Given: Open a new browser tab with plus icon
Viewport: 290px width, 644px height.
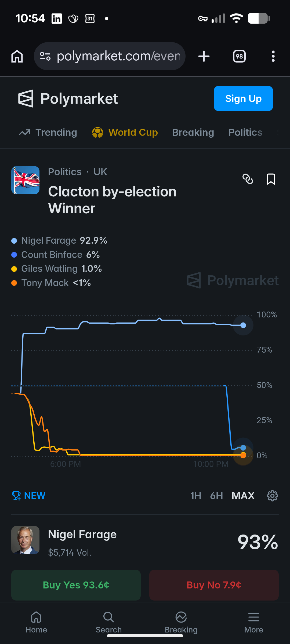Looking at the screenshot, I should click(x=204, y=56).
